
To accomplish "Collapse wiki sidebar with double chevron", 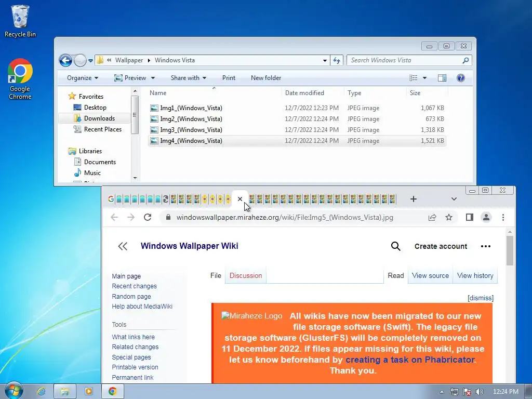I will tap(123, 246).
